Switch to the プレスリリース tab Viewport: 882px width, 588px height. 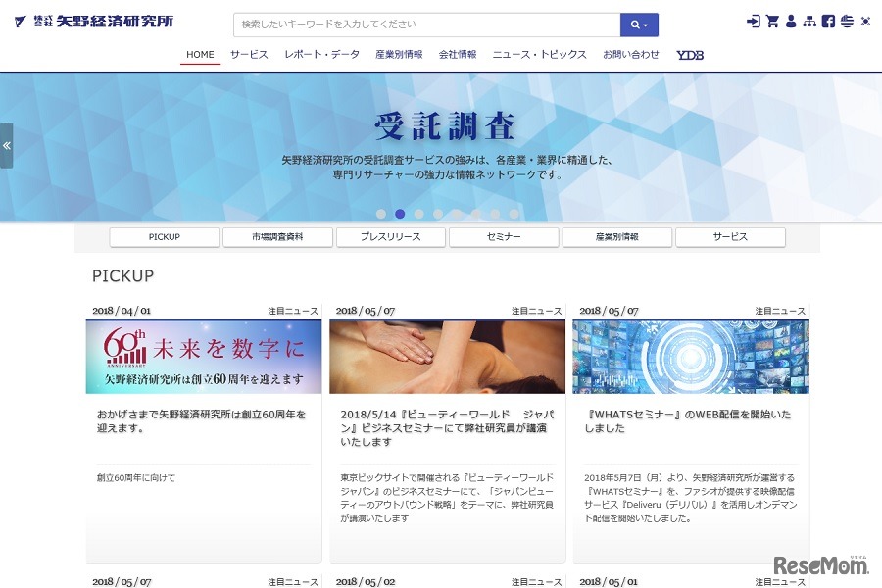coord(390,237)
